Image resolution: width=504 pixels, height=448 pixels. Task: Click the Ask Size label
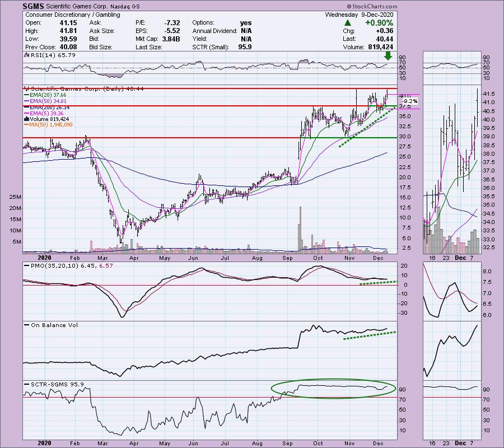click(x=101, y=31)
